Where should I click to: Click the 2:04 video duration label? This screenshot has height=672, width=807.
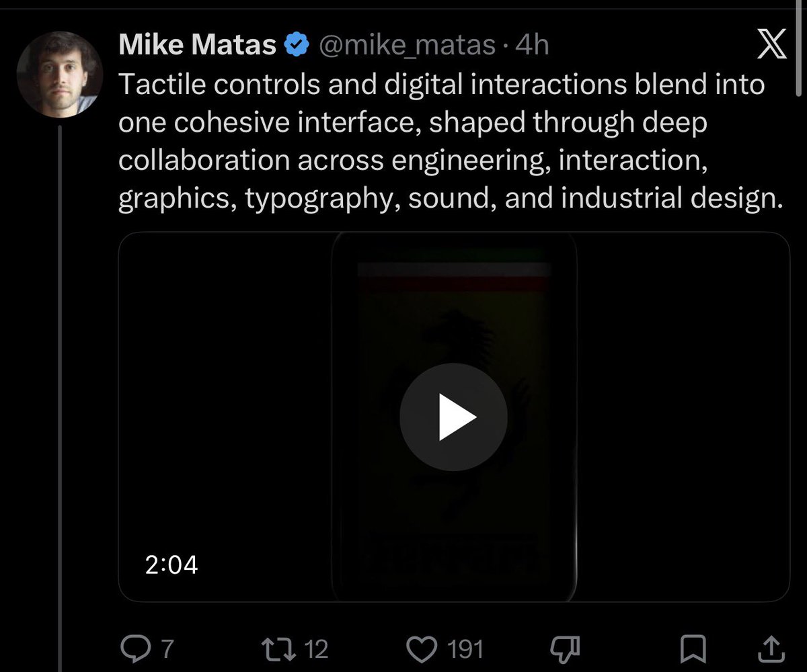171,564
